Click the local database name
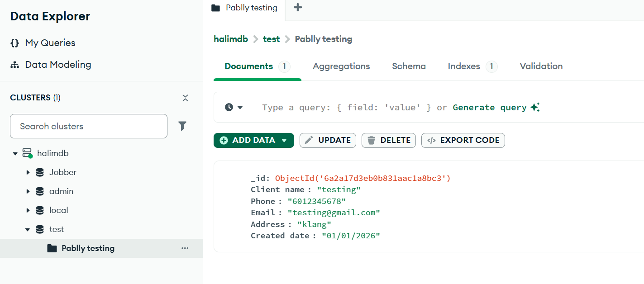 [58, 210]
